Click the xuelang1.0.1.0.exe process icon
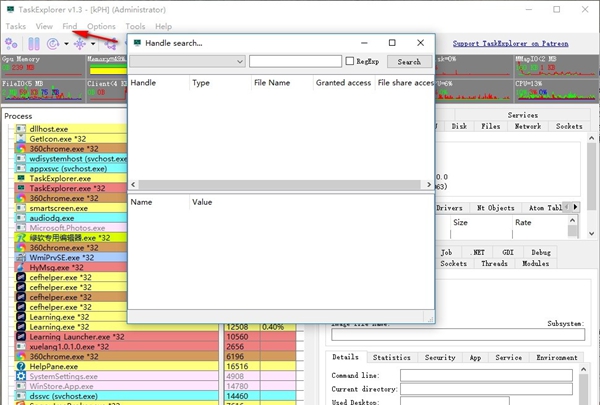Image resolution: width=600 pixels, height=405 pixels. click(21, 346)
